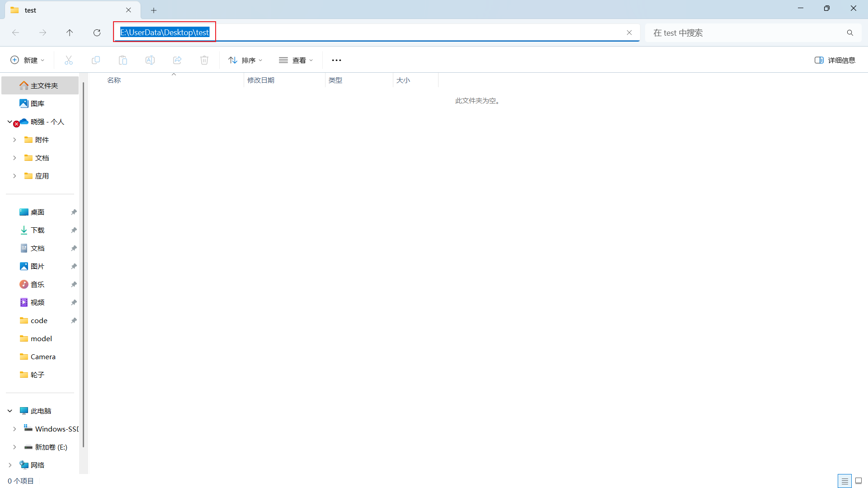This screenshot has width=868, height=488.
Task: Switch to details list view in status bar
Action: (x=844, y=481)
